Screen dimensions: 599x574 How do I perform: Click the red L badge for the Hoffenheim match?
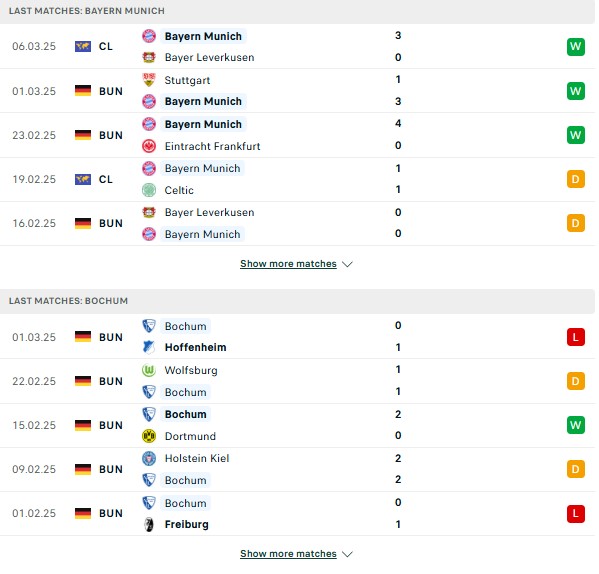click(x=576, y=337)
